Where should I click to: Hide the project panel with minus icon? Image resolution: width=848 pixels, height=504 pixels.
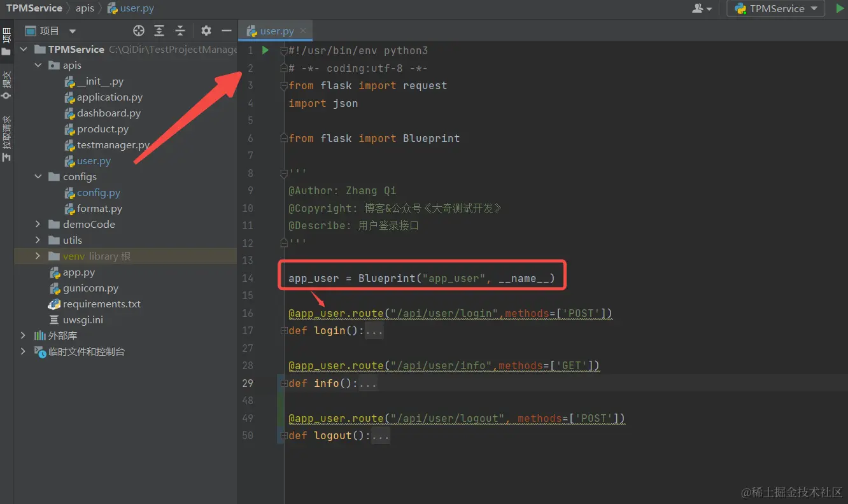pyautogui.click(x=226, y=31)
